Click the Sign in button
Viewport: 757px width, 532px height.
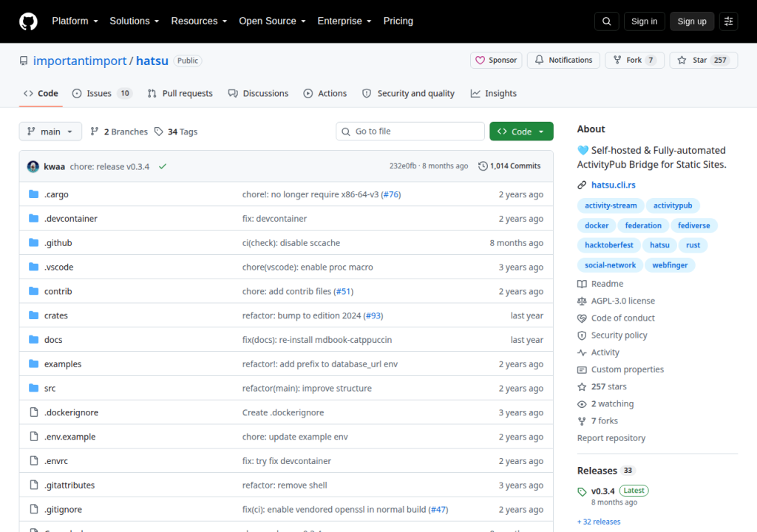pyautogui.click(x=644, y=21)
